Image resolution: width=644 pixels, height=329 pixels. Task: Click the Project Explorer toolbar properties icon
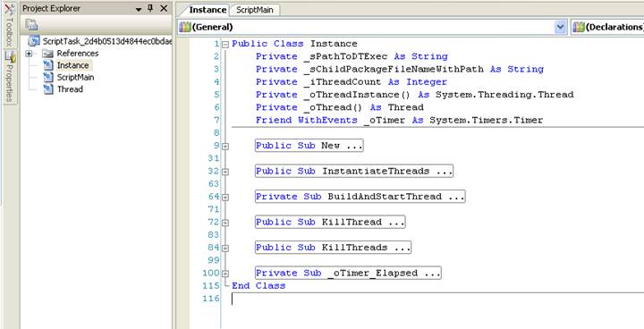(x=31, y=25)
